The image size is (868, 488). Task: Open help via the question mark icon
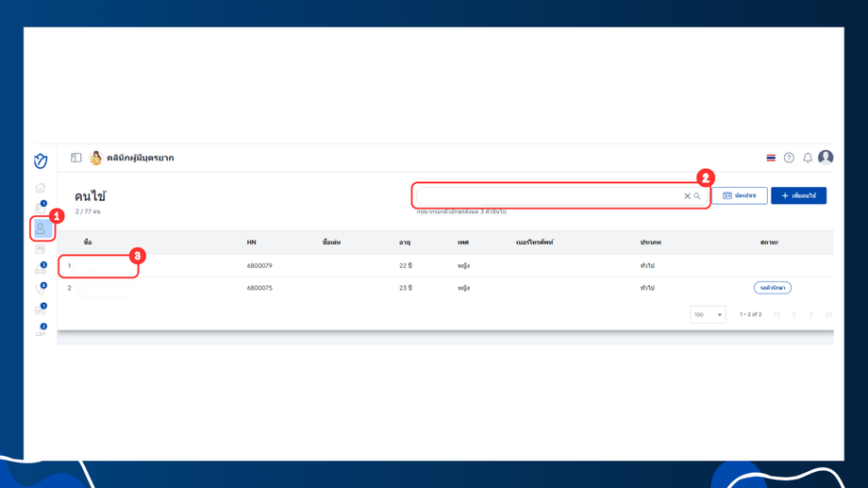789,158
